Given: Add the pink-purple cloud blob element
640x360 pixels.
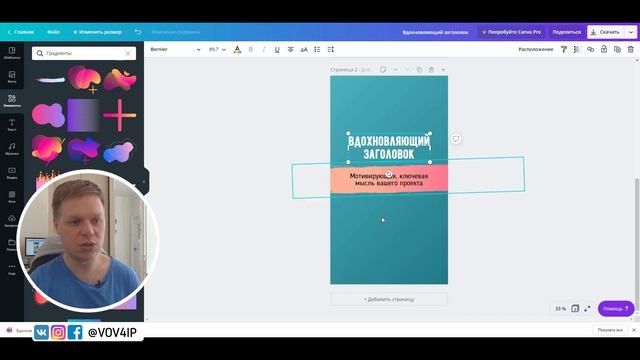Looking at the screenshot, I should [x=48, y=115].
